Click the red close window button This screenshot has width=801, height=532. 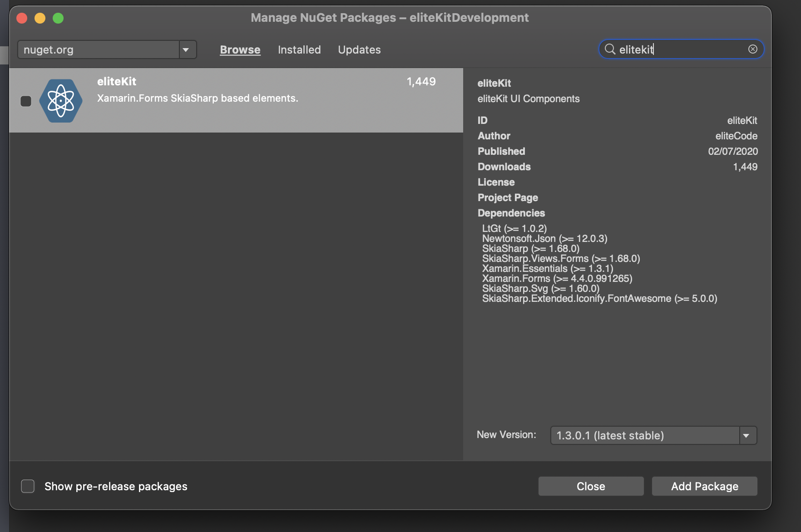(22, 18)
